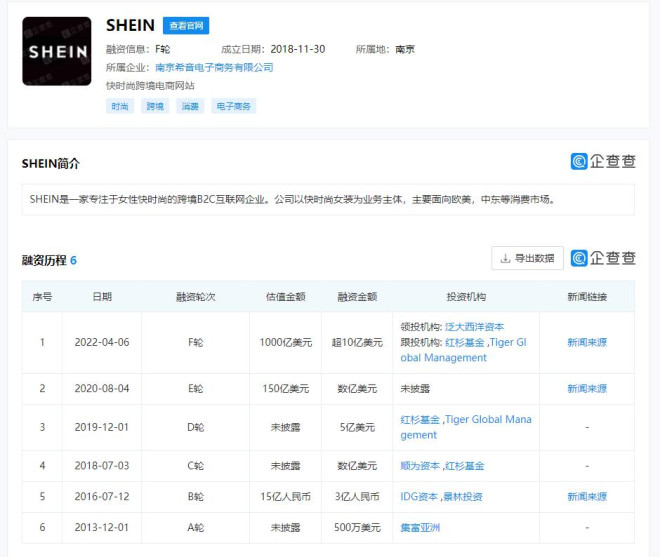Open the 集富亚洲 investor link

tap(420, 527)
